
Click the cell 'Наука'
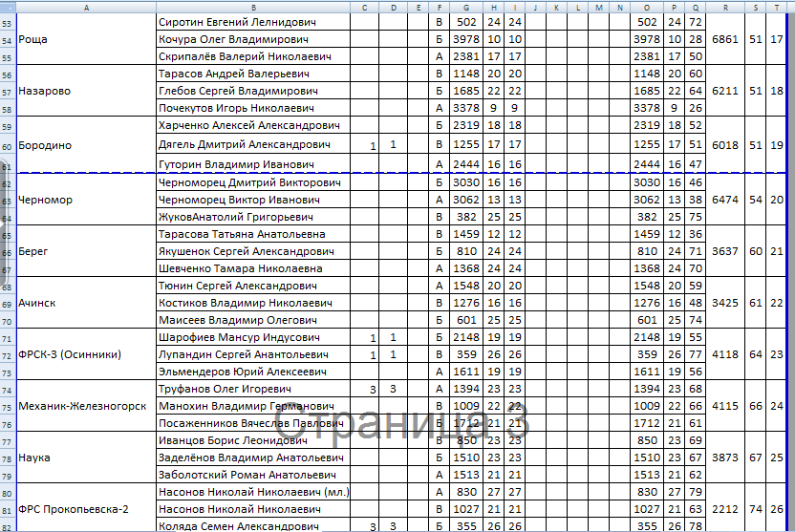point(87,458)
